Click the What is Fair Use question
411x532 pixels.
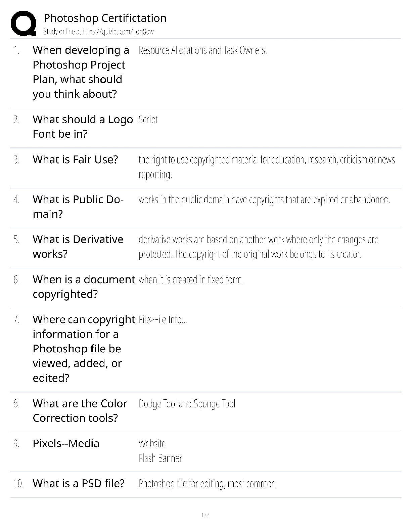[x=75, y=160]
